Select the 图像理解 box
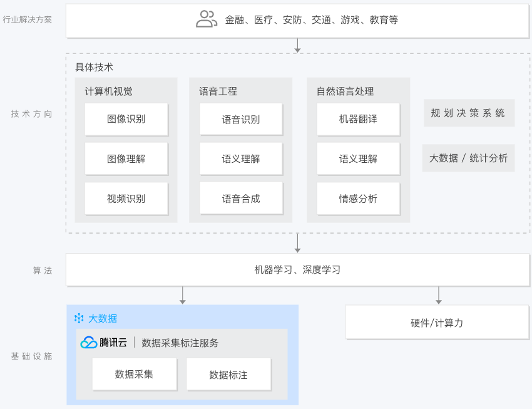The width and height of the screenshot is (532, 409). coord(126,158)
